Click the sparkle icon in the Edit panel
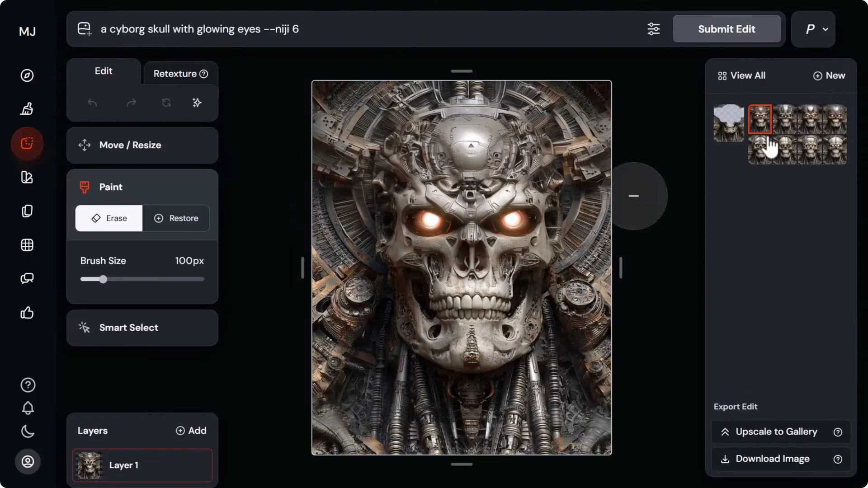The image size is (868, 488). 196,103
